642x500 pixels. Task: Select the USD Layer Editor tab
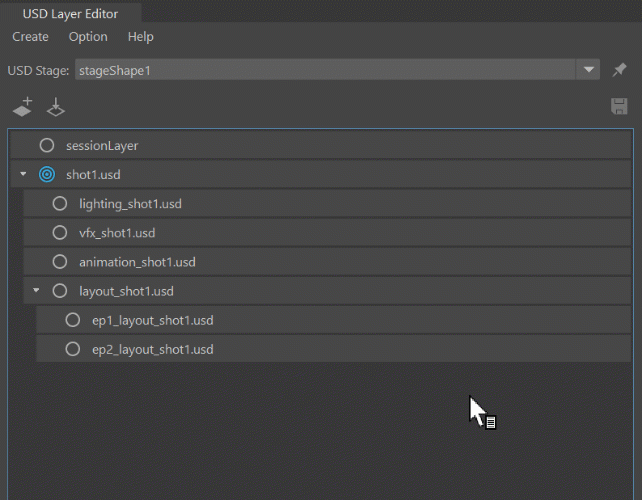pyautogui.click(x=70, y=12)
